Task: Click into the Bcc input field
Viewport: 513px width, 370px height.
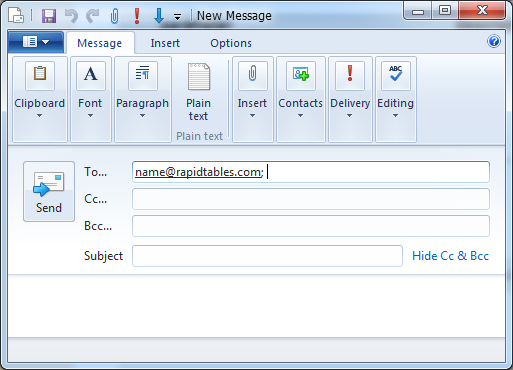Action: [311, 226]
